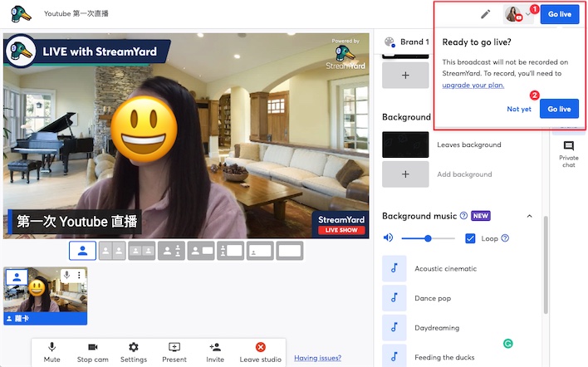Click the Acoustic cinematic label
Image resolution: width=588 pixels, height=367 pixels.
[445, 268]
